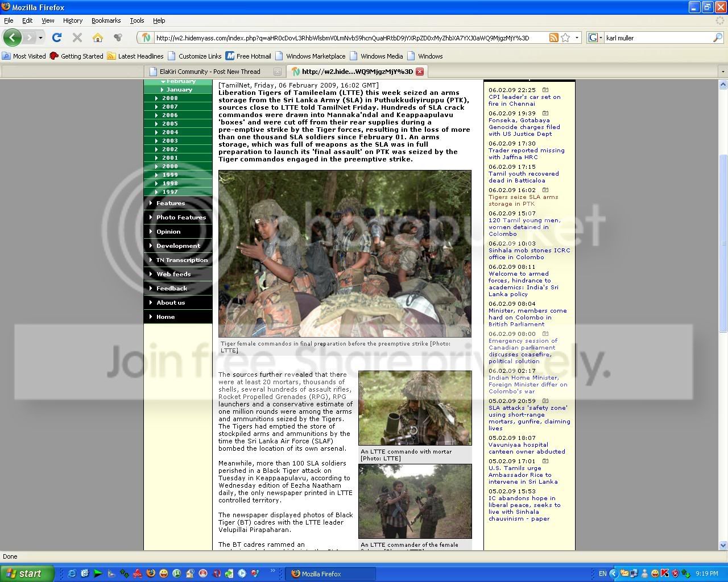Screen dimensions: 728x582
Task: Reload the page with the refresh icon
Action: [56, 38]
